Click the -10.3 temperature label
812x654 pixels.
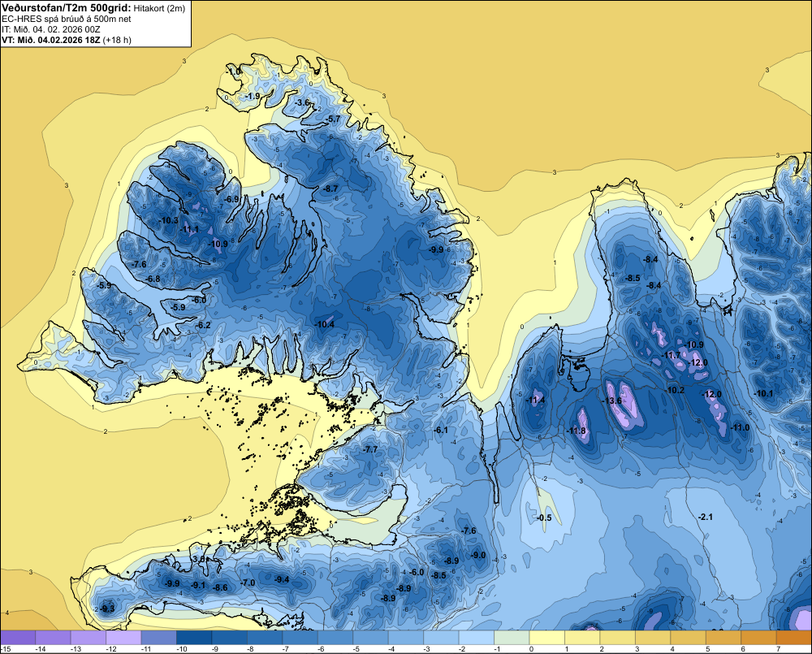pos(168,220)
